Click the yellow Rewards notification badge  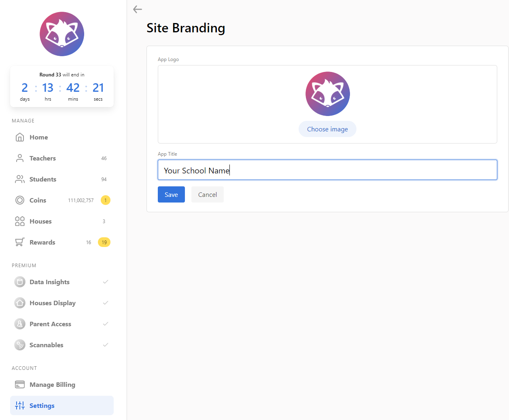(x=104, y=243)
